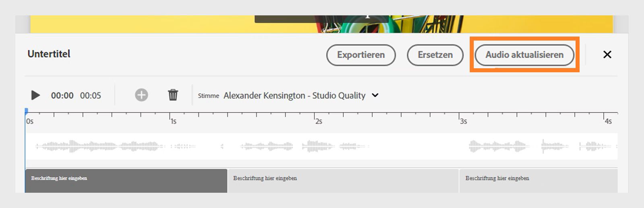
Task: Click the blue playhead at 0s
Action: [27, 111]
